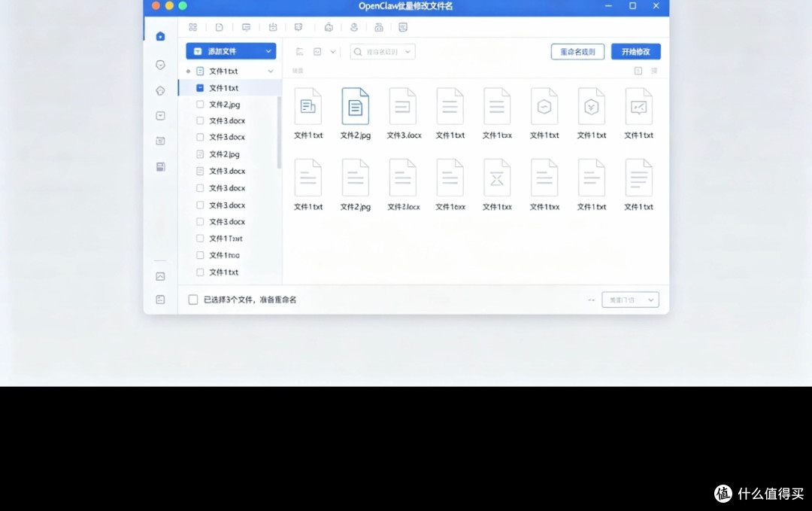Screen dimensions: 812x511
Task: Select the 文件1too row label
Action: pos(224,255)
